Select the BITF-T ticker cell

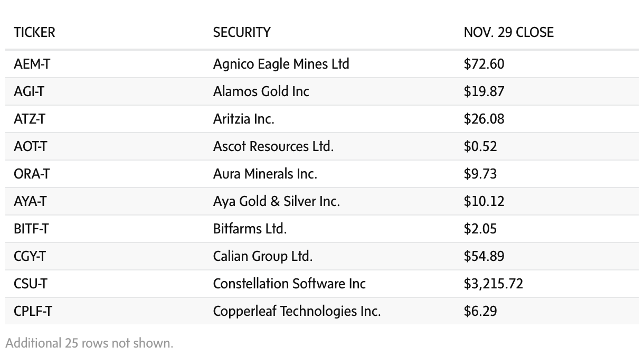[32, 229]
